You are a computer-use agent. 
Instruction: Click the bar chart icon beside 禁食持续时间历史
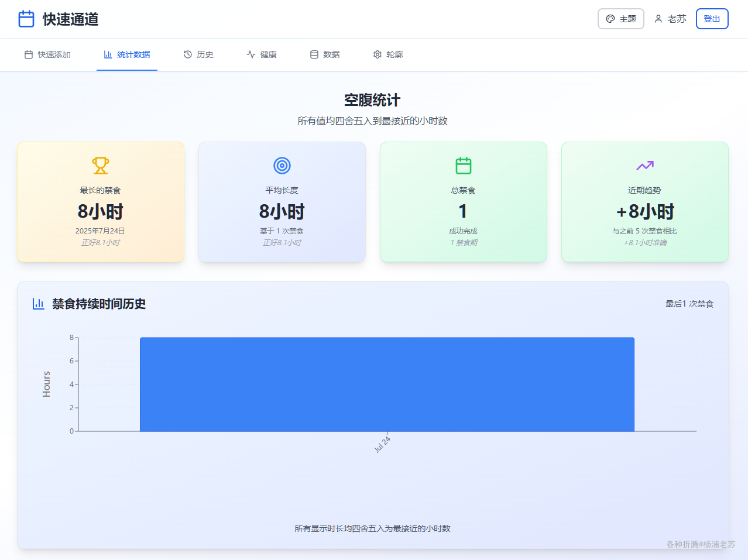tap(39, 304)
